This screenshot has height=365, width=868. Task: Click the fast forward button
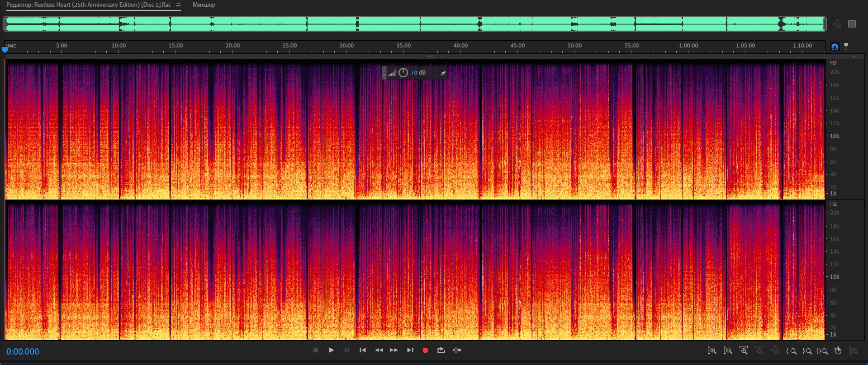coord(394,350)
